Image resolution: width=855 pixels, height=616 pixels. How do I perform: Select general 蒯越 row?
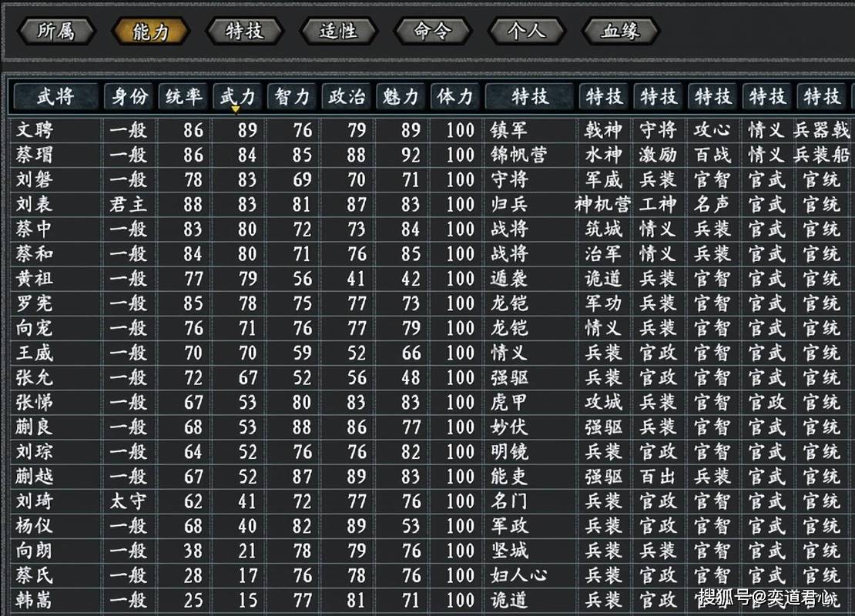(x=431, y=477)
